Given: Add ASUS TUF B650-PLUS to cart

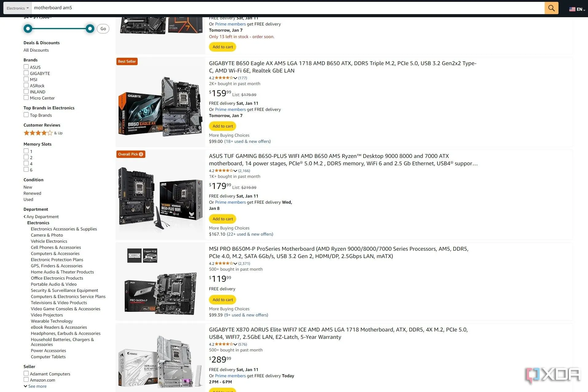Looking at the screenshot, I should point(223,219).
